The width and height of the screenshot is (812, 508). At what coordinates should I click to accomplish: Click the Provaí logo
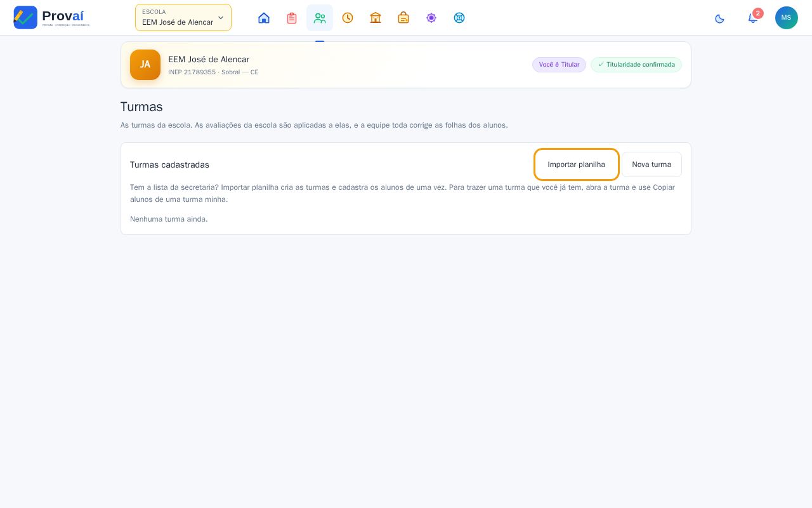click(51, 18)
